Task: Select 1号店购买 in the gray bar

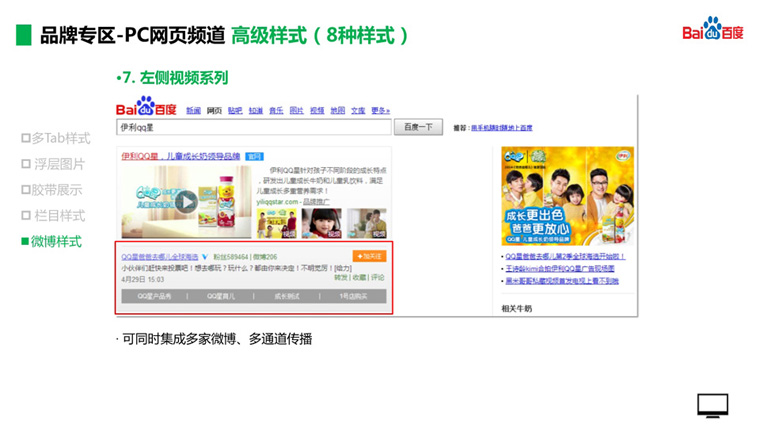Action: 353,296
